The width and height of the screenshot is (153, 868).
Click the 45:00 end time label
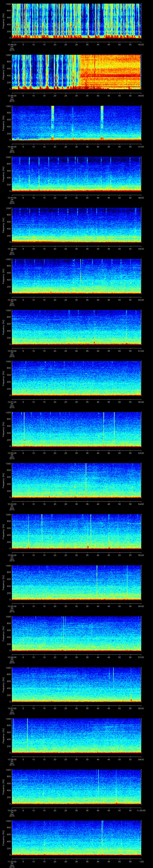tap(141, 44)
